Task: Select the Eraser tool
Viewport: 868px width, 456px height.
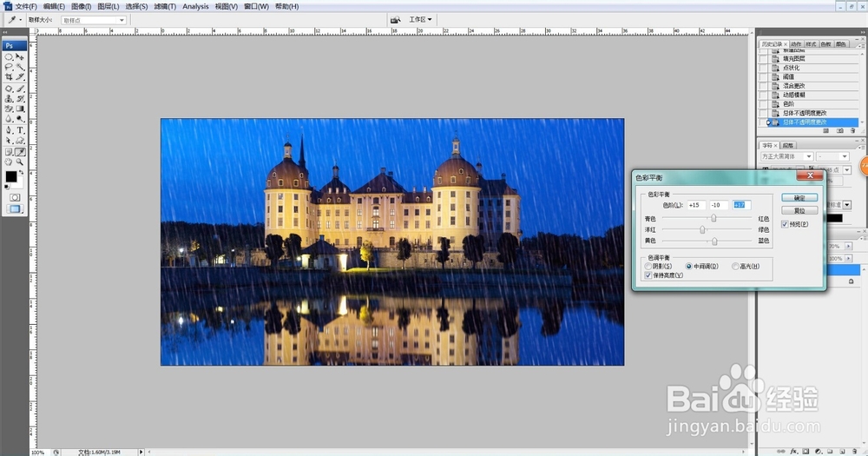Action: point(9,109)
